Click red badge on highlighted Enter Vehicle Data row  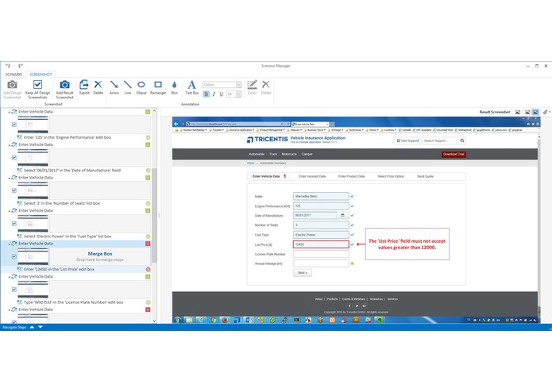pos(148,244)
